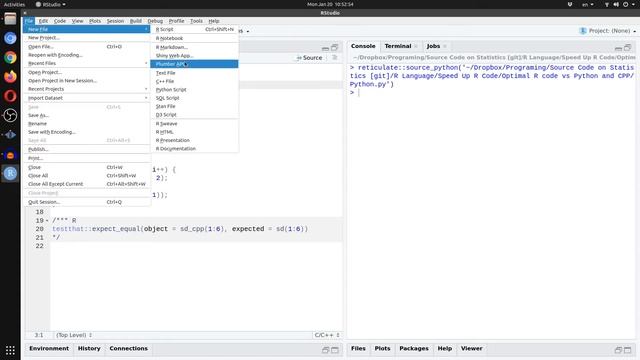640x360 pixels.
Task: Choose Shiny Web App... in submenu
Action: (194, 56)
